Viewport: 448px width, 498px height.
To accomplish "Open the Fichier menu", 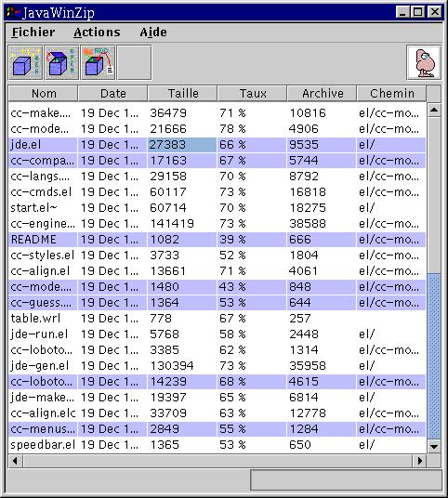I will 33,33.
